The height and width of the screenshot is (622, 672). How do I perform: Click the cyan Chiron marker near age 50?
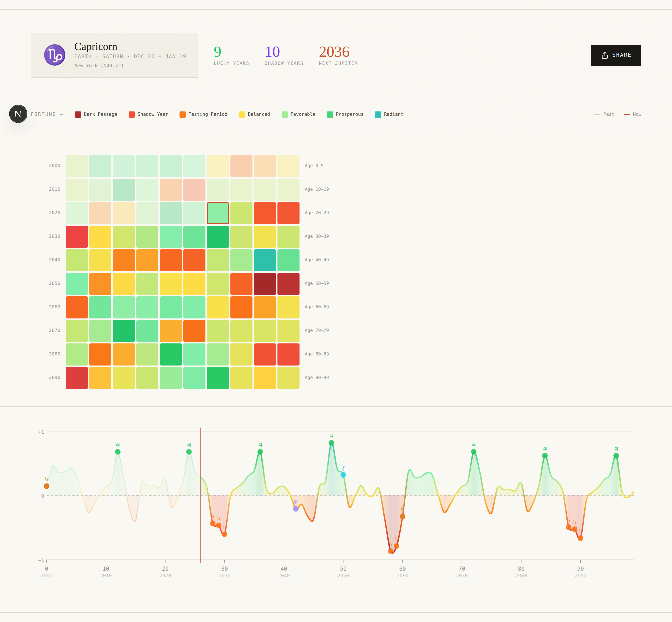click(x=343, y=475)
